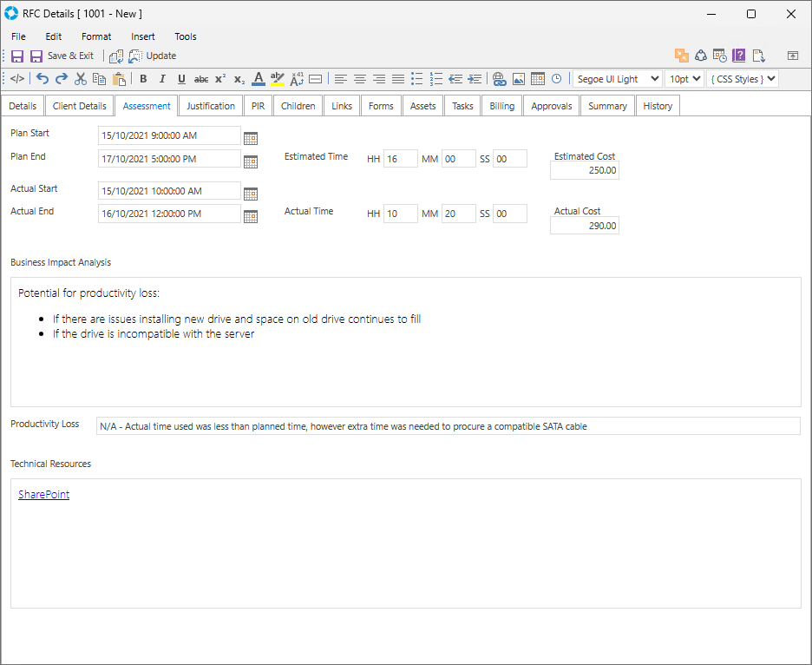Open the Format menu
This screenshot has width=812, height=665.
(x=96, y=36)
